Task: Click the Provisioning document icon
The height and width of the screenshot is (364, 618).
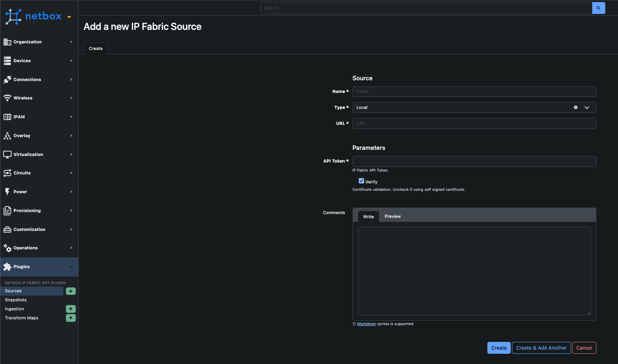Action: pyautogui.click(x=7, y=210)
